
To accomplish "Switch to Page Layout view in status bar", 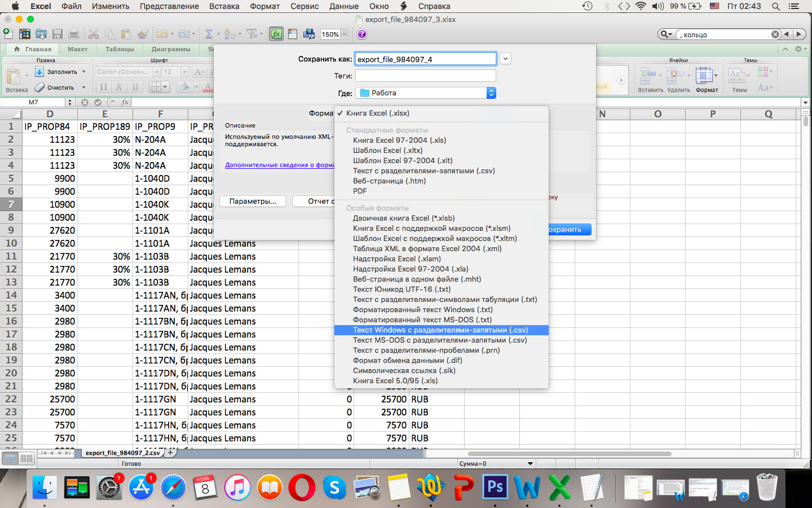I will [27, 458].
